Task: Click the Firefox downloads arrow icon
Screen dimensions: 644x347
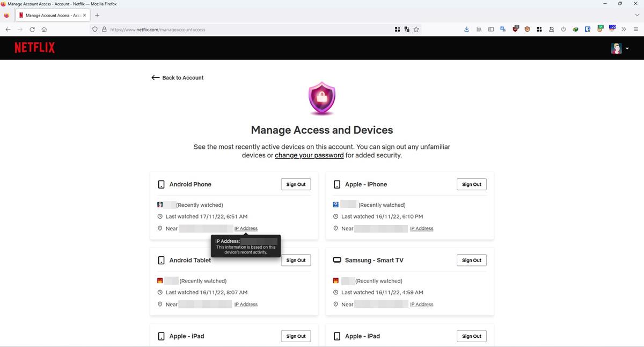Action: (x=466, y=29)
